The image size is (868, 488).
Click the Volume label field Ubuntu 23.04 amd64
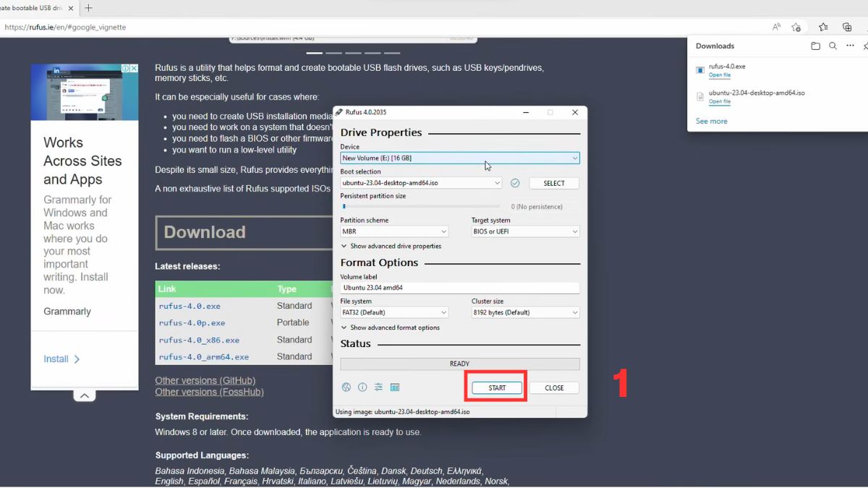[x=460, y=288]
